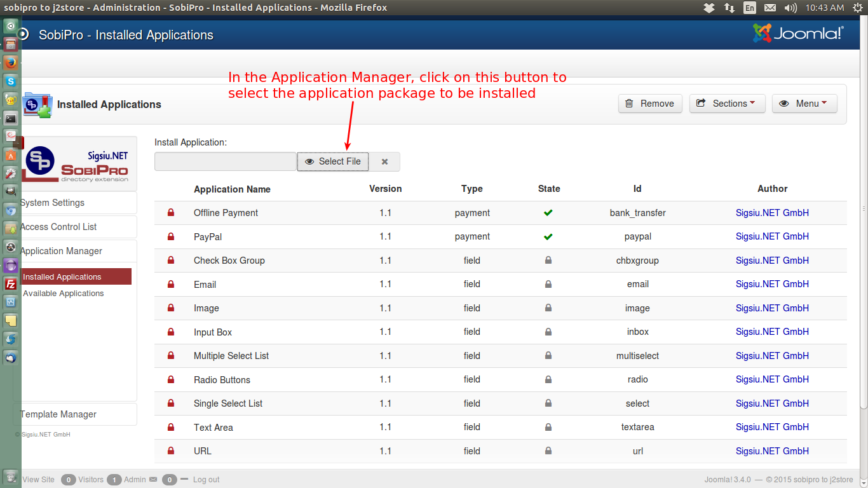Click the Remove button
Viewport: 868px width, 488px height.
pyautogui.click(x=650, y=104)
